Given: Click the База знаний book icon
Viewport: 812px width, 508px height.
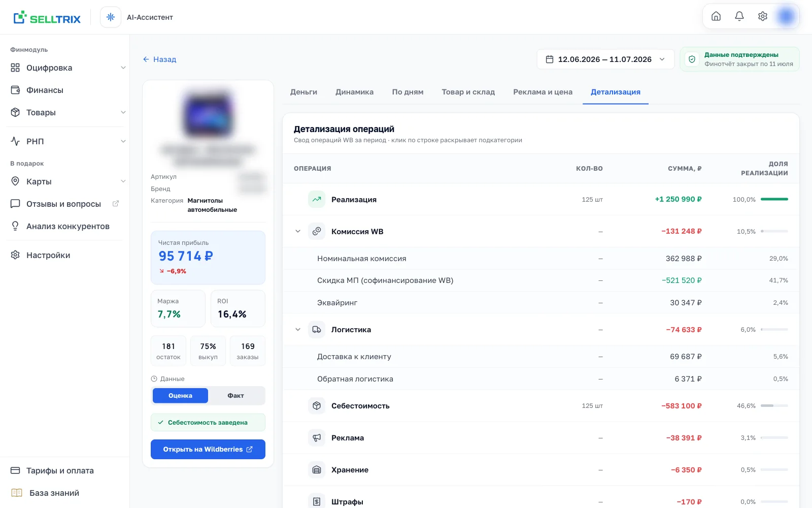Looking at the screenshot, I should pos(17,493).
